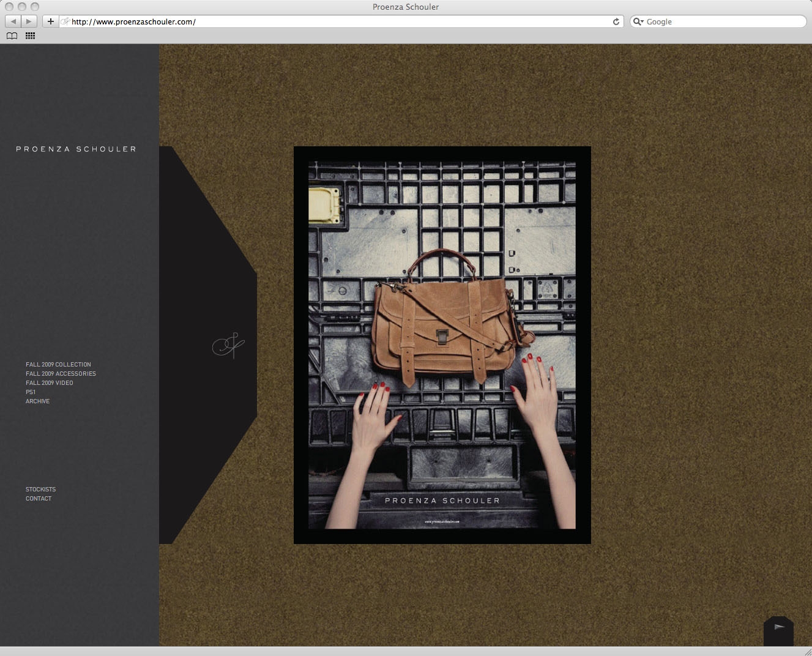812x656 pixels.
Task: Focus the proenzaschouler.com address field
Action: 337,21
